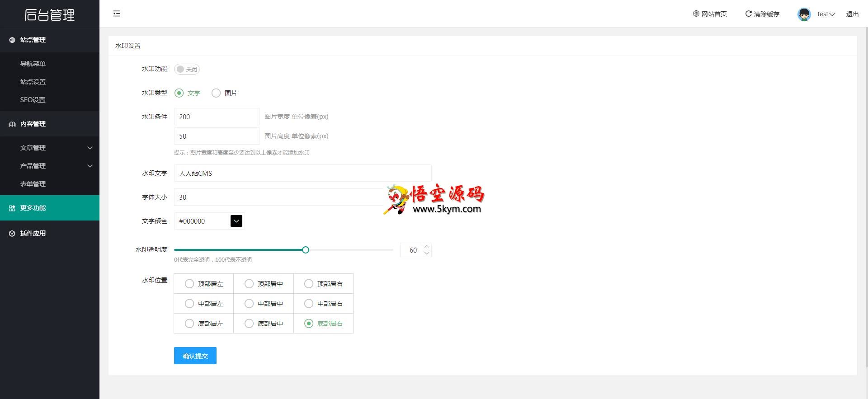Click 退出 to log out
Image resolution: width=868 pixels, height=399 pixels.
tap(852, 14)
